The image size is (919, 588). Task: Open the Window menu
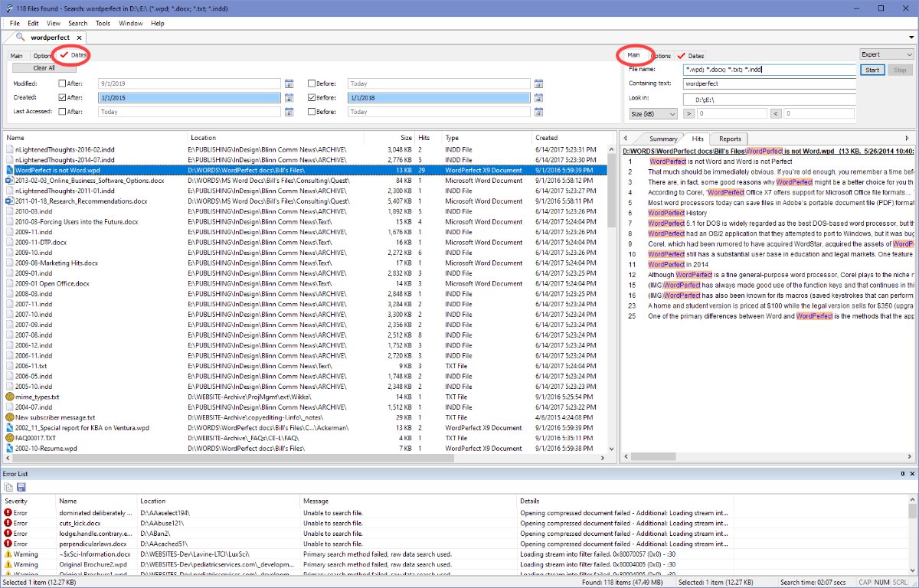pos(130,24)
